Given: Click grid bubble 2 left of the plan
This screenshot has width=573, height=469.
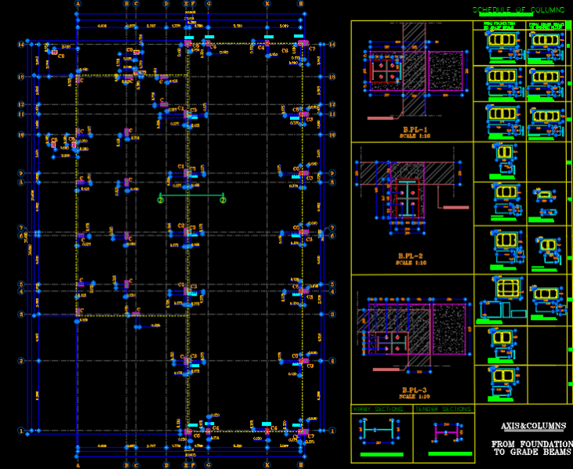Looking at the screenshot, I should 21,361.
